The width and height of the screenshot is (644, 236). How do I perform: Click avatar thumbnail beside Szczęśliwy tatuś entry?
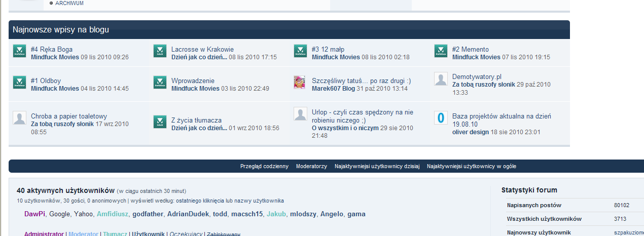(300, 83)
